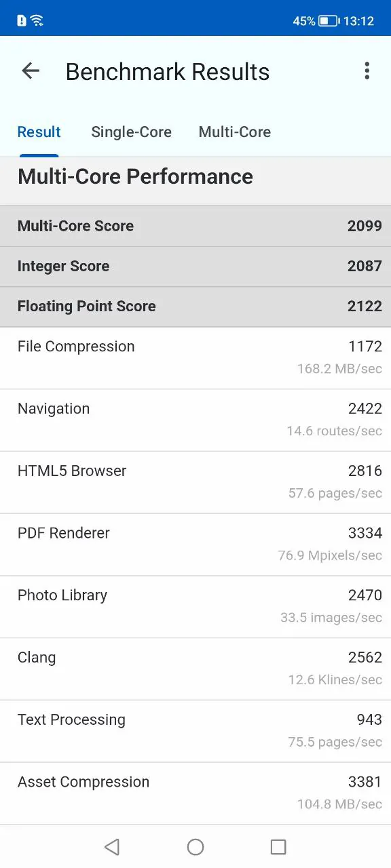Tap the PDF Renderer result row
Viewport: 391px width, 868px height.
coord(195,545)
